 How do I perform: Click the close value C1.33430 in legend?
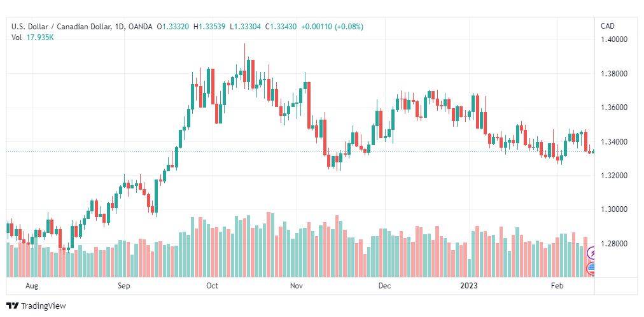click(x=281, y=27)
